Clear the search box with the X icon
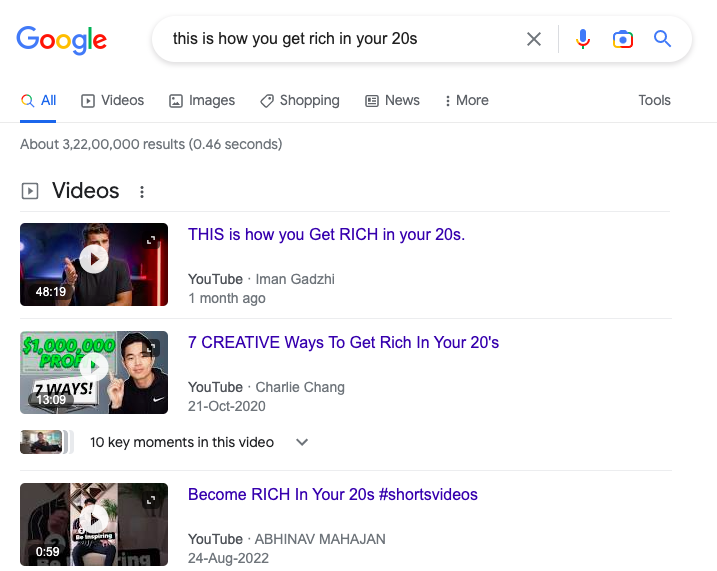 click(x=534, y=39)
